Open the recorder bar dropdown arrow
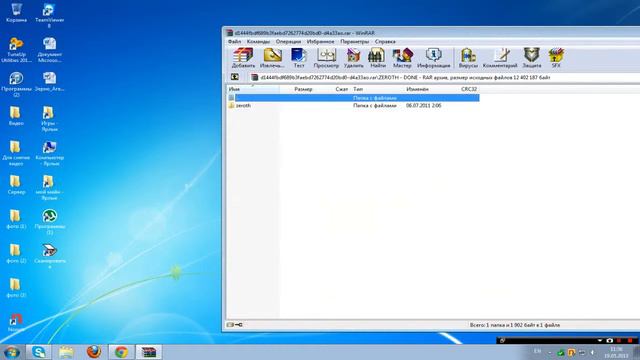Screen dimensions: 640x360 [600, 340]
